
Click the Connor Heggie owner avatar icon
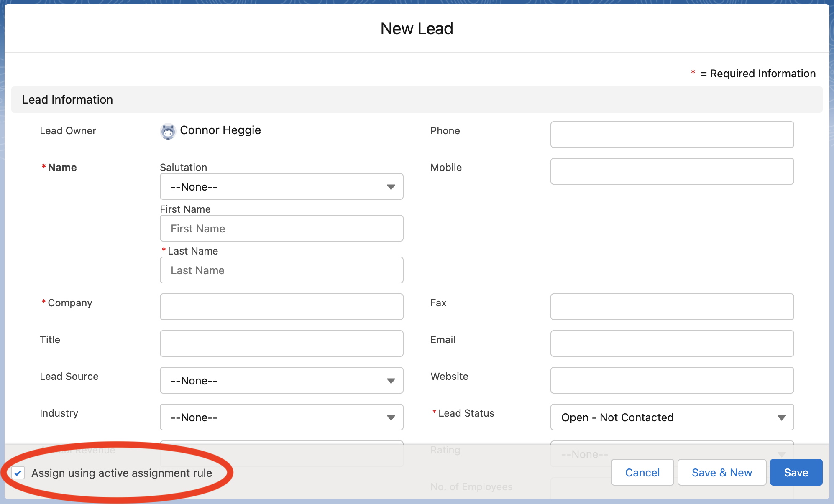click(x=168, y=131)
